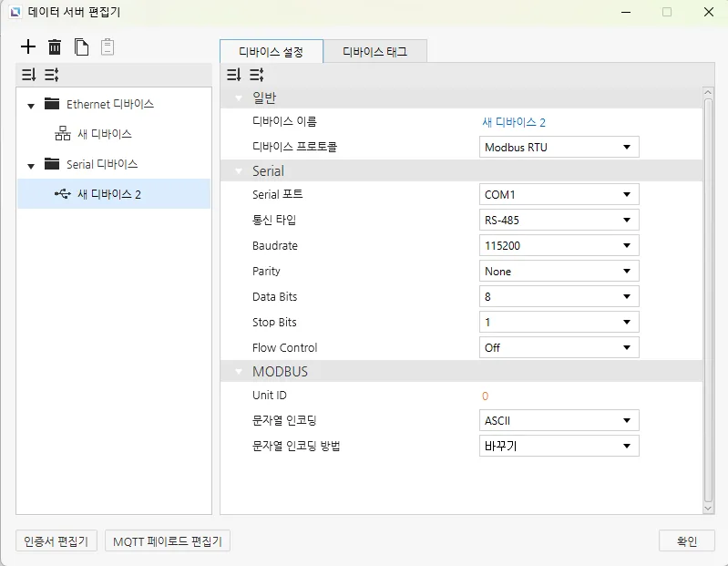The height and width of the screenshot is (566, 728).
Task: Click second expand/collapse icon above properties list
Action: click(257, 75)
